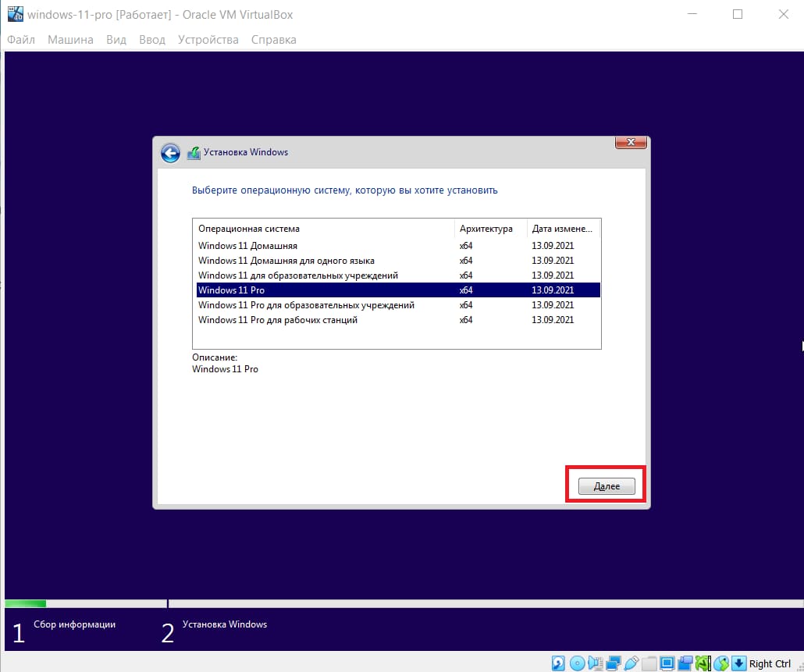Click the recording status icon
This screenshot has height=672, width=804.
pos(685,663)
